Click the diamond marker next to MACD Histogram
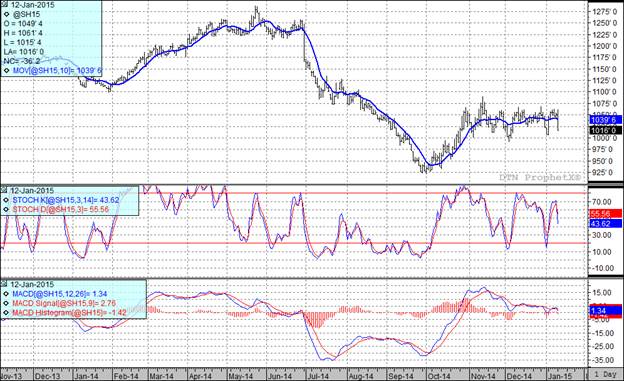The width and height of the screenshot is (624, 381). [6, 313]
